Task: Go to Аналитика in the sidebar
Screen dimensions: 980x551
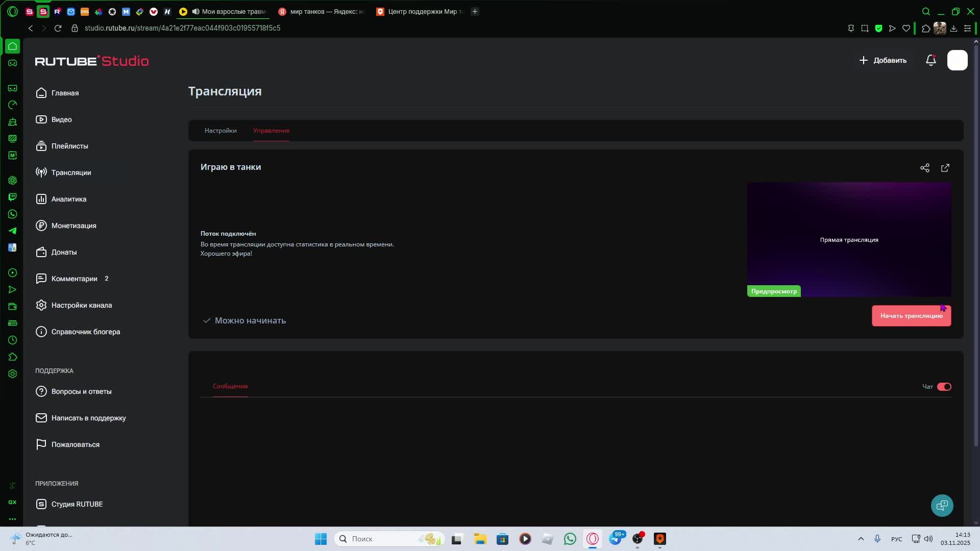Action: [68, 199]
